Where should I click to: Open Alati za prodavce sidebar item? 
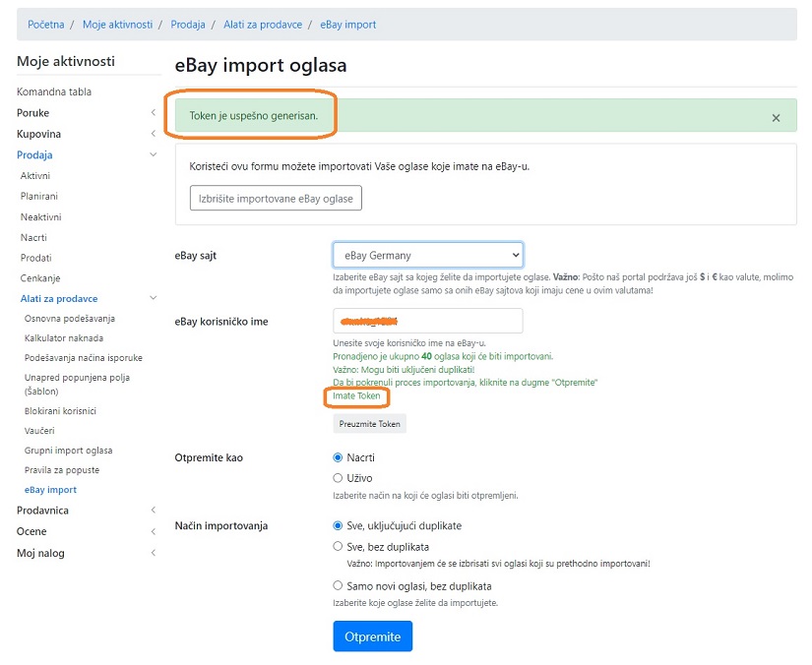[x=59, y=299]
